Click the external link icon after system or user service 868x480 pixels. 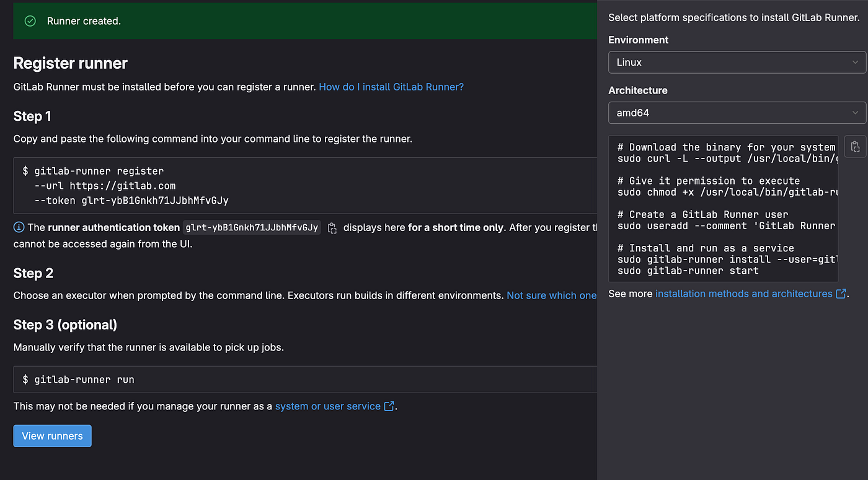click(389, 406)
